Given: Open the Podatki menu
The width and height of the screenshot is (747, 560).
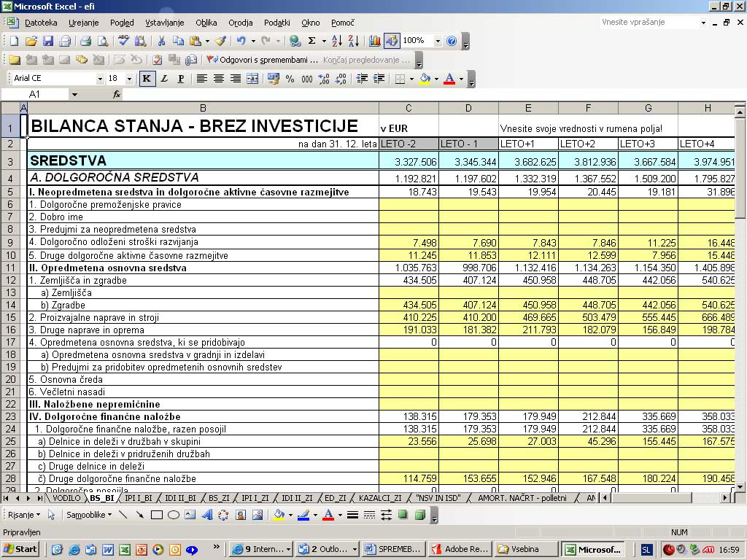Looking at the screenshot, I should coord(276,23).
